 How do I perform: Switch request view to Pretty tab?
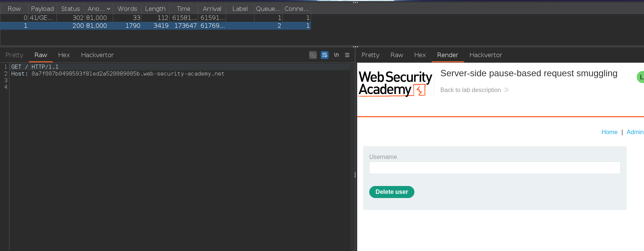(x=14, y=55)
